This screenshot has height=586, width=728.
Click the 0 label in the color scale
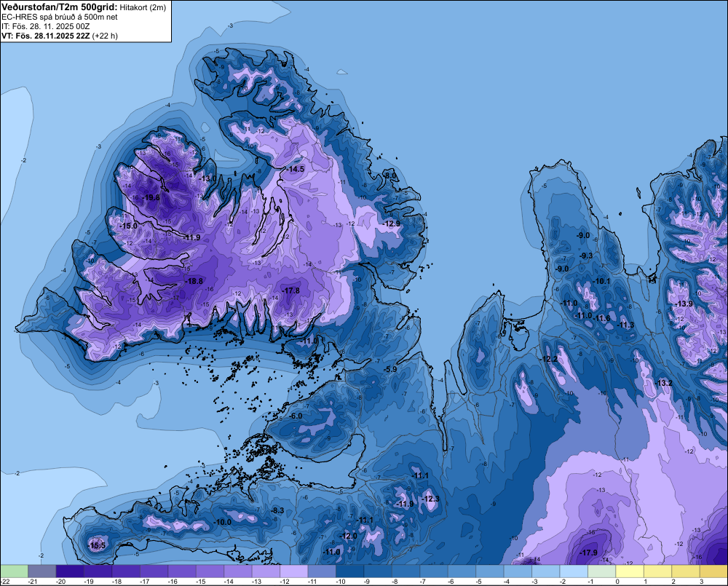(x=617, y=582)
